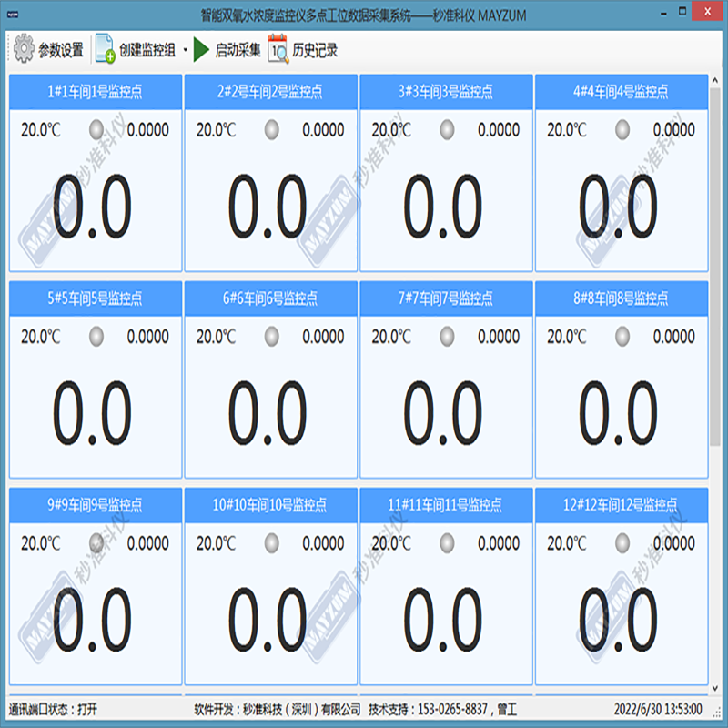The image size is (728, 728).
Task: Select the 8#8车间8号监控点 panel header
Action: (x=621, y=298)
